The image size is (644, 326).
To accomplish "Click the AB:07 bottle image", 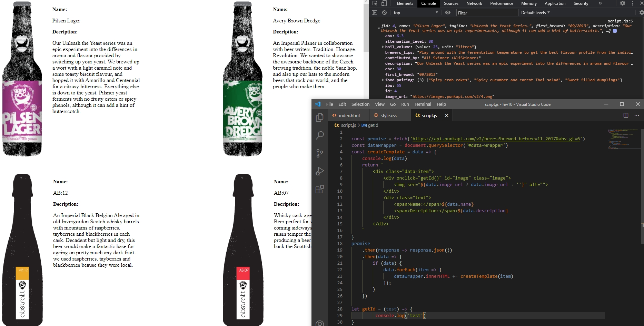I will tap(243, 250).
